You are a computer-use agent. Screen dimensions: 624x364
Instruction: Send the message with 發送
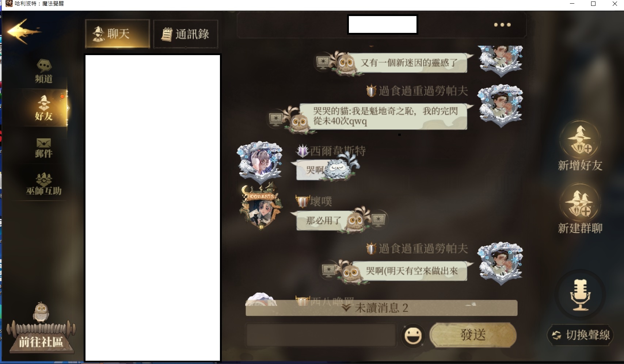[x=473, y=335]
